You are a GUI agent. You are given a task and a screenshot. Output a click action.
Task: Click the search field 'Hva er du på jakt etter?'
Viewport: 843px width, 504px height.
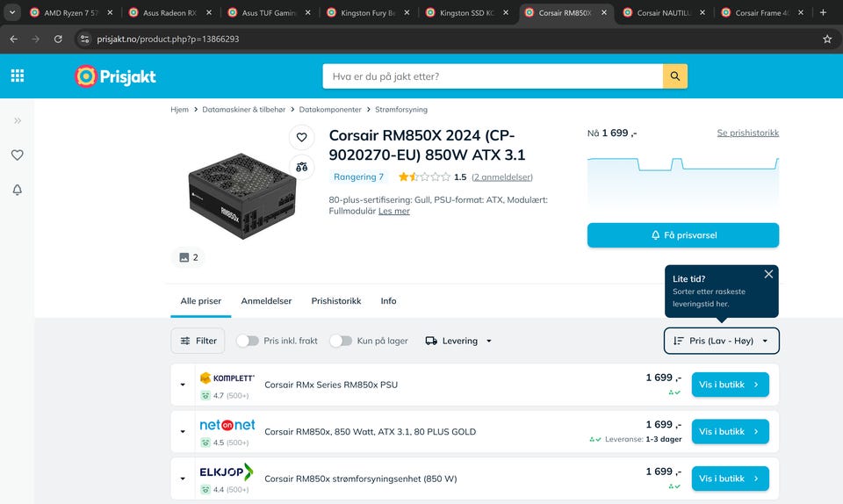[x=493, y=76]
